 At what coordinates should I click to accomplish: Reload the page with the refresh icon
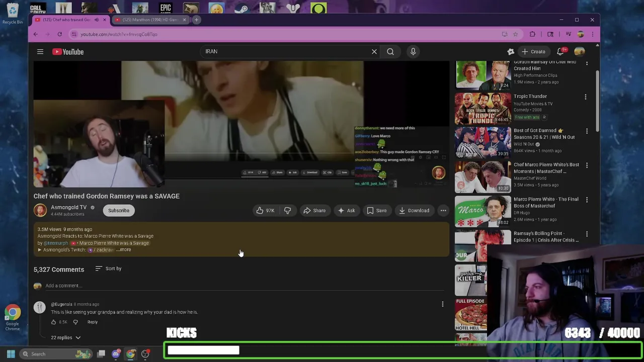click(x=59, y=34)
